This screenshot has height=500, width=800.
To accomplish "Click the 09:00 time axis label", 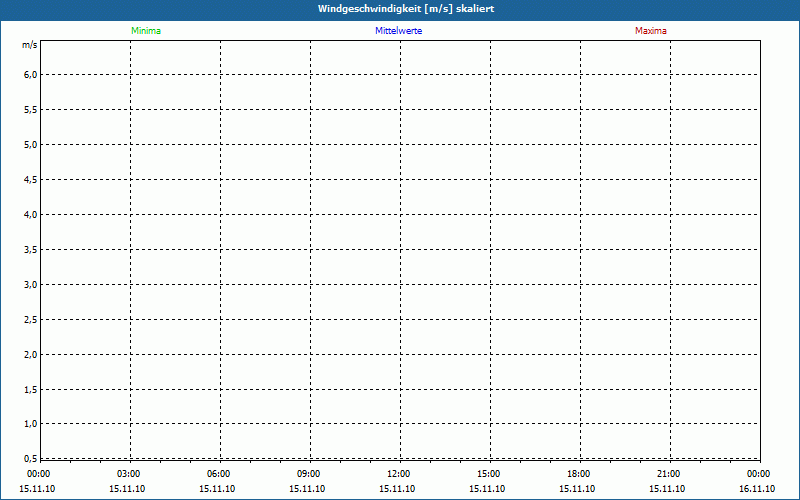I will (309, 474).
